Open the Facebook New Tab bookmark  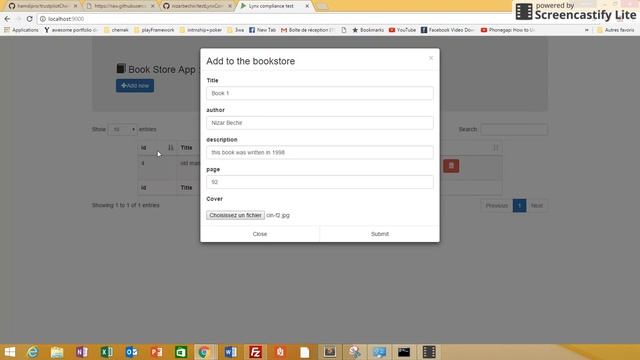(x=262, y=30)
